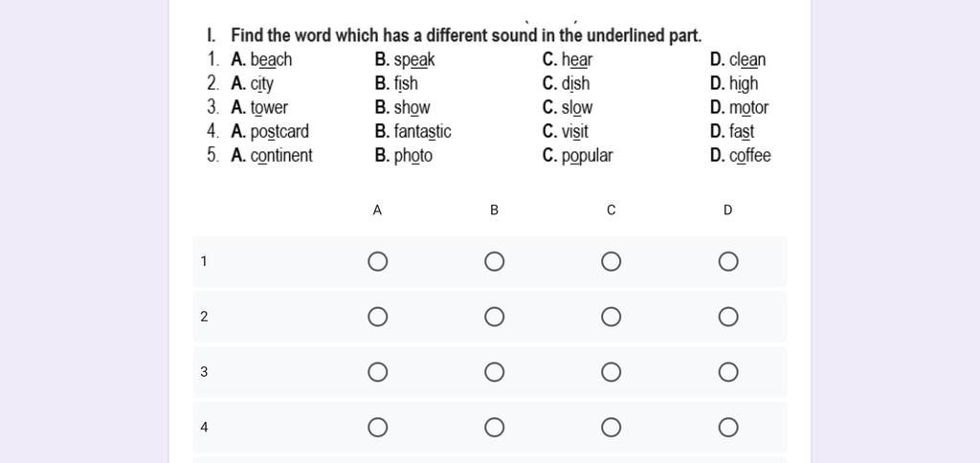Viewport: 980px width, 463px height.
Task: Select option A for row 4
Action: tap(378, 428)
